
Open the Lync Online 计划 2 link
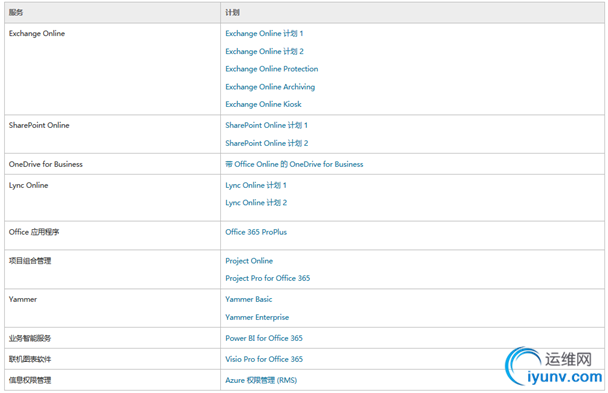(x=256, y=203)
